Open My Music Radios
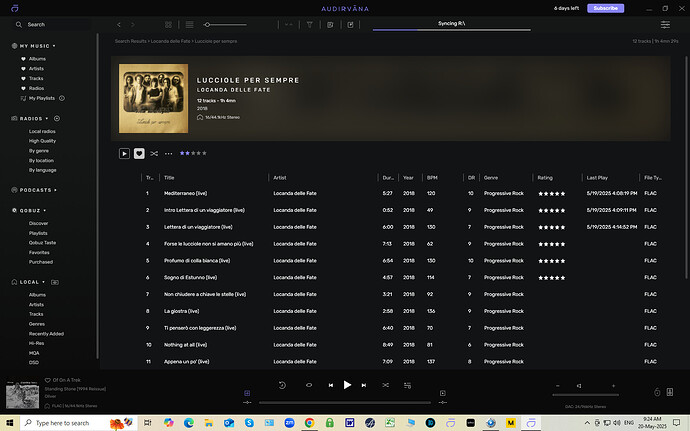Screen dimensions: 690x431 coord(37,88)
